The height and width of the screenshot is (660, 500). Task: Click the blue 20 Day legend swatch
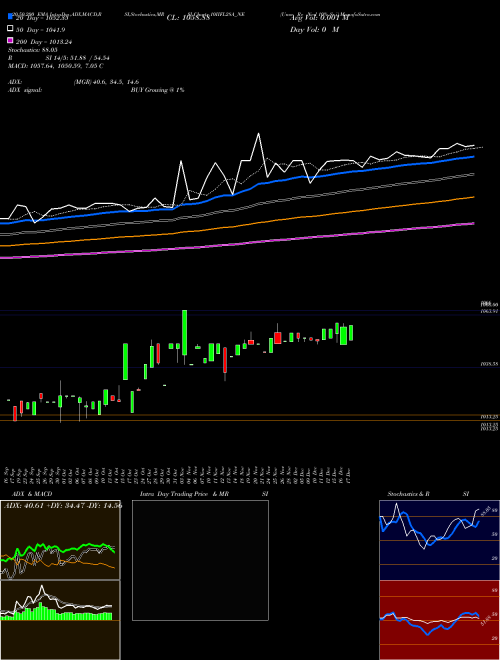[10, 17]
